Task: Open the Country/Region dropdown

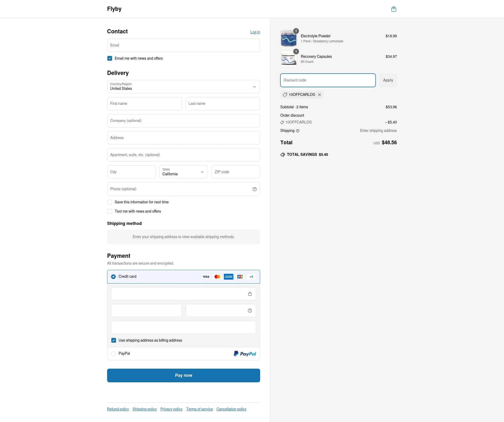Action: (183, 87)
